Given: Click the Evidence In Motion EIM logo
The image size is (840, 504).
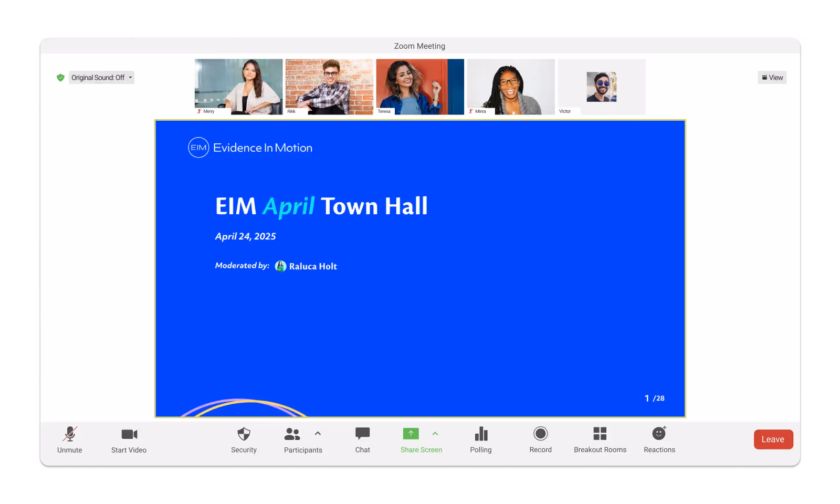Looking at the screenshot, I should [x=250, y=148].
